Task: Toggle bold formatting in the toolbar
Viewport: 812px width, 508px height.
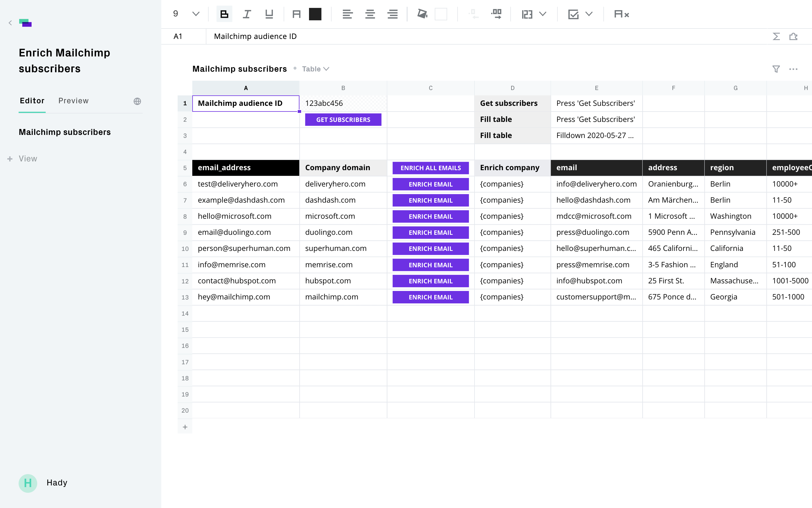Action: pos(224,14)
